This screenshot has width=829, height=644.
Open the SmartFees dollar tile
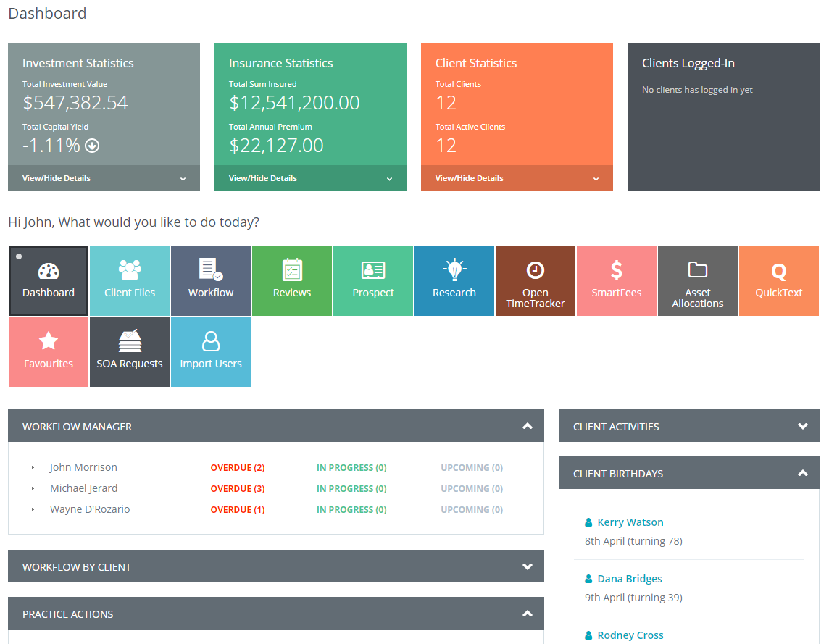click(617, 281)
